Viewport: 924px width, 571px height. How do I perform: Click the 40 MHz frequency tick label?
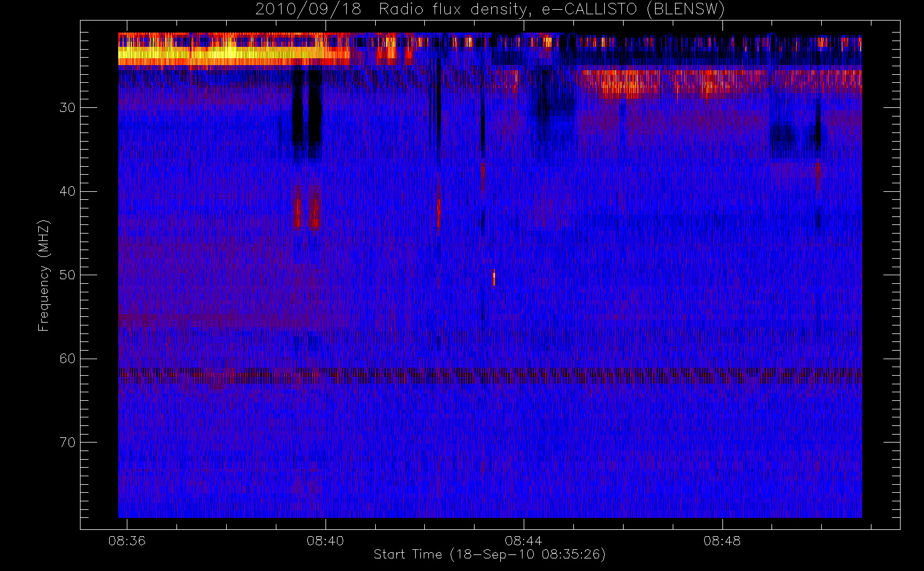67,191
